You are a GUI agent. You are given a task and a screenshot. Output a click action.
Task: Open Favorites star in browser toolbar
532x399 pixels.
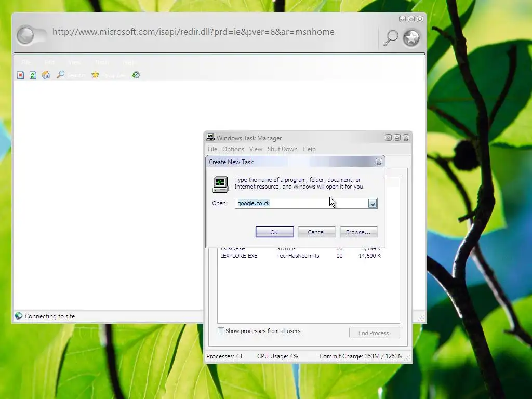[x=96, y=75]
